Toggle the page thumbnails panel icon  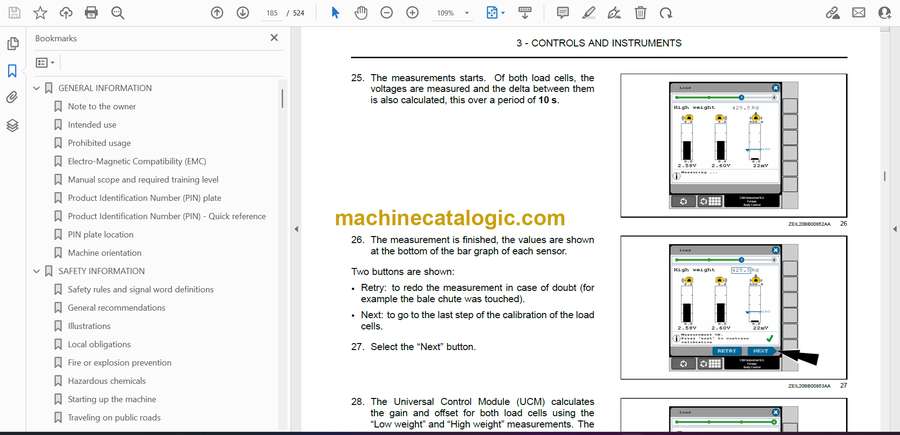point(12,44)
